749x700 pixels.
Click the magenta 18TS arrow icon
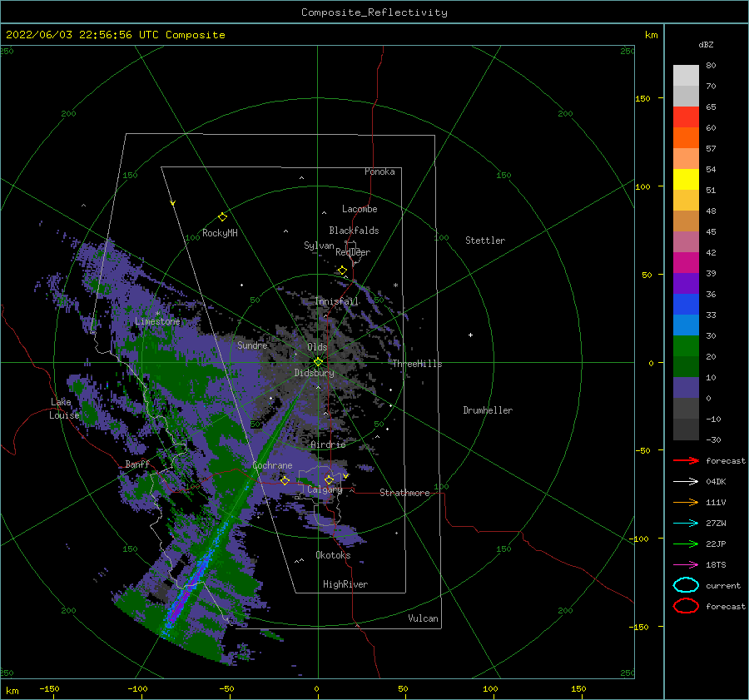pos(686,565)
